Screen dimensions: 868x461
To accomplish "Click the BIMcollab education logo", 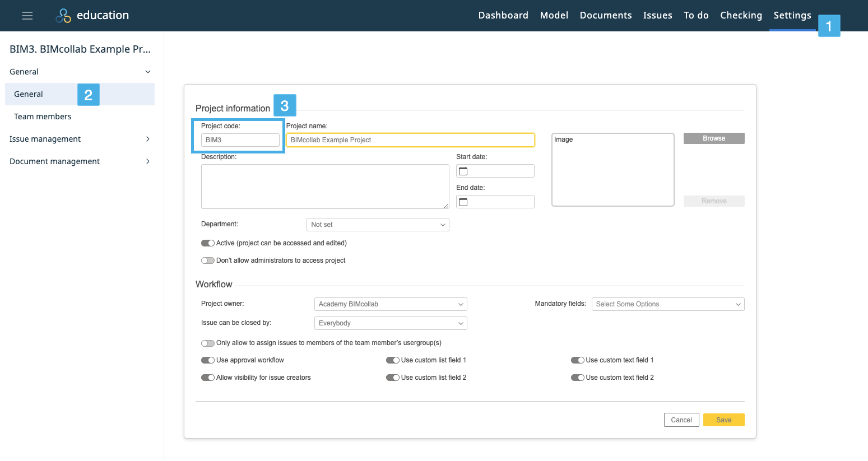I will pyautogui.click(x=92, y=16).
